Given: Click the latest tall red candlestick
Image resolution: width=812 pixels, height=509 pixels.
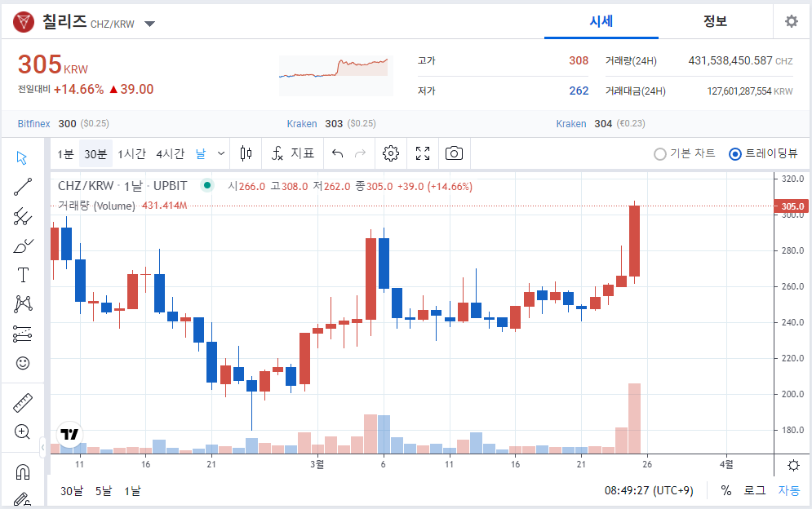Looking at the screenshot, I should (634, 241).
